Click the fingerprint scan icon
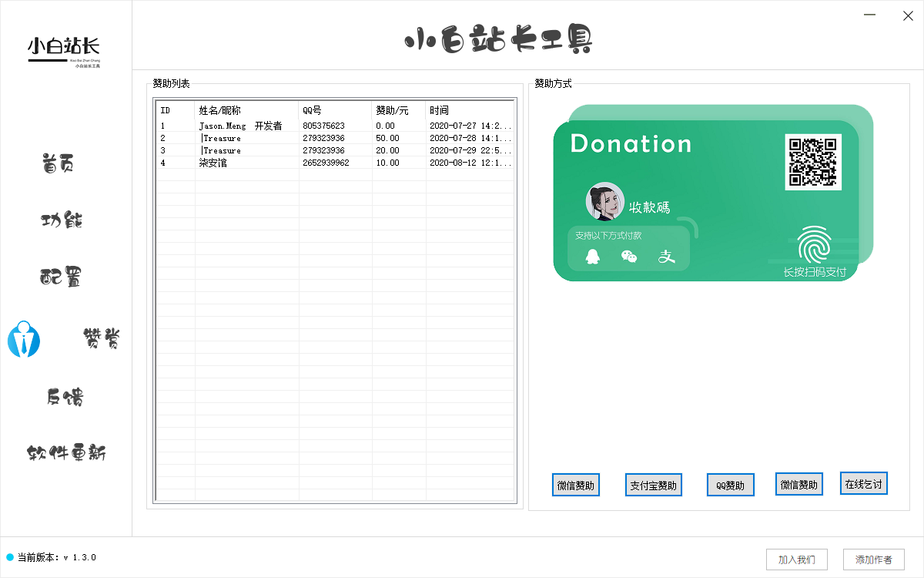 814,246
